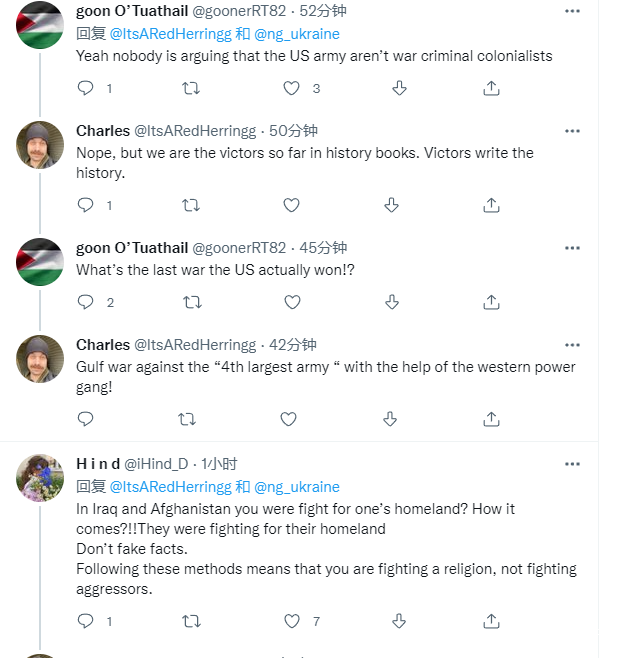Open Charles's avatar on the 50分钟 tweet
The height and width of the screenshot is (658, 627).
click(40, 145)
